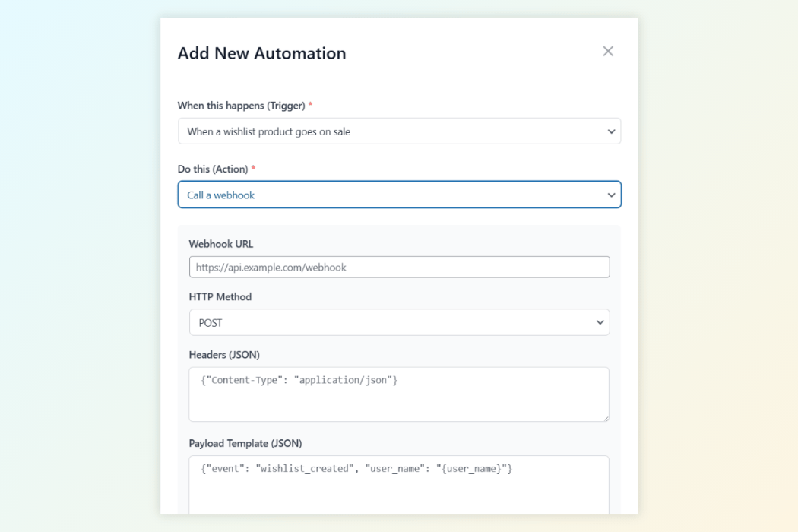Open the wishlist product trigger dropdown
Screen dimensions: 798x532
(x=398, y=131)
